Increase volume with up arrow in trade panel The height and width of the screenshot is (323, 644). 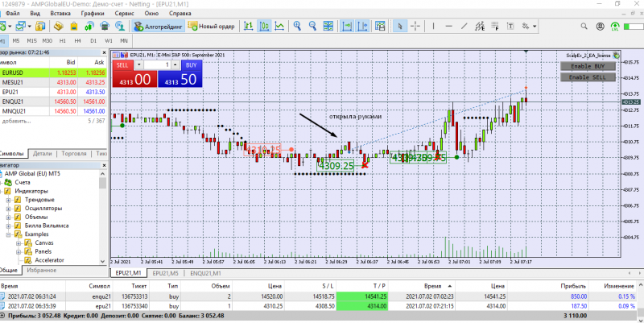(175, 65)
